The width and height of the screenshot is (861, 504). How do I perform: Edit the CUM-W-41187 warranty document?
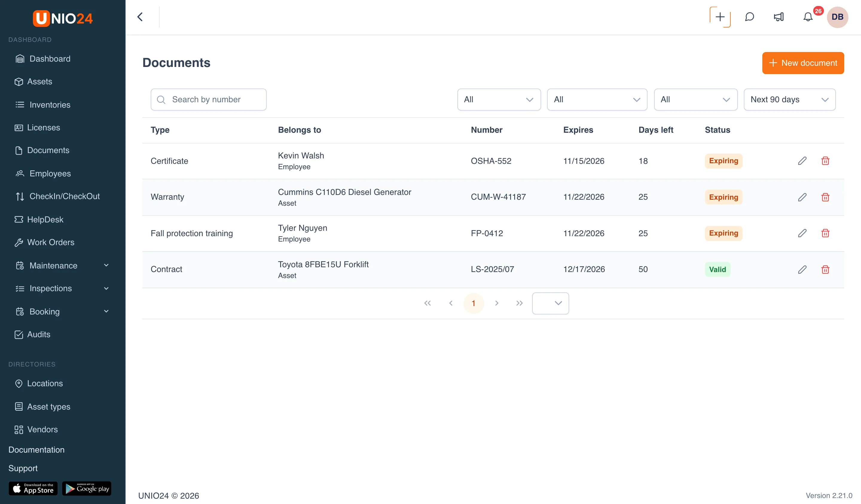(802, 197)
